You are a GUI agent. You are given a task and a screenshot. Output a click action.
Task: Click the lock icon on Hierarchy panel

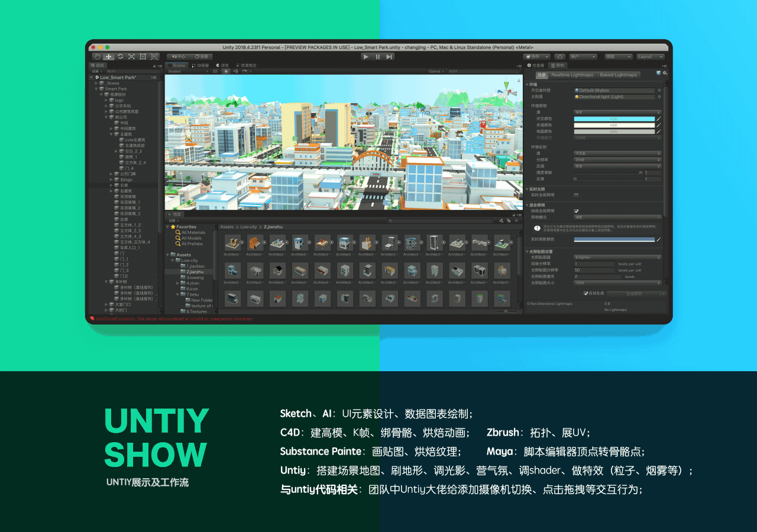[x=154, y=66]
